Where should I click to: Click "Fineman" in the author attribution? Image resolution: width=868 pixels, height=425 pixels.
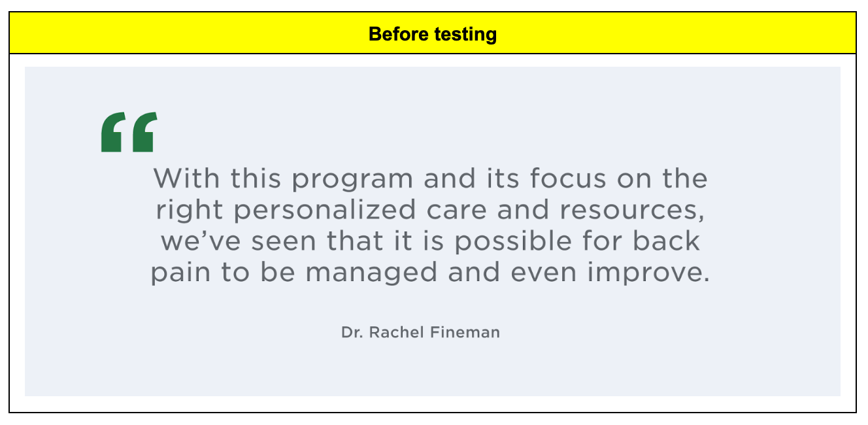pyautogui.click(x=465, y=332)
